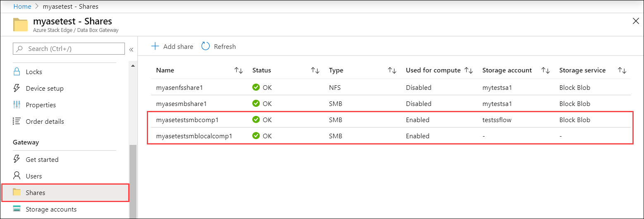This screenshot has width=644, height=219.
Task: Collapse the sidebar with double chevron
Action: click(131, 49)
